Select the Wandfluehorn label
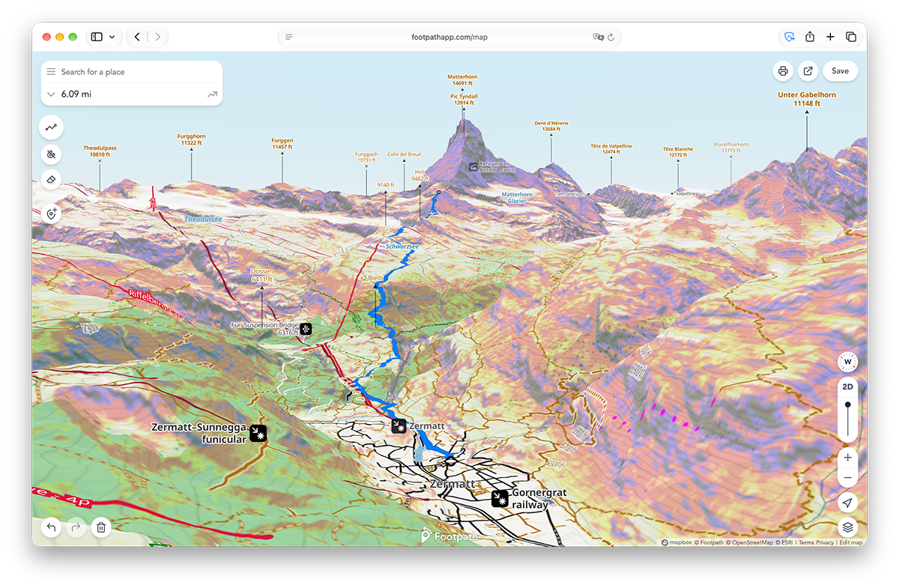Image resolution: width=899 pixels, height=588 pixels. 730,148
